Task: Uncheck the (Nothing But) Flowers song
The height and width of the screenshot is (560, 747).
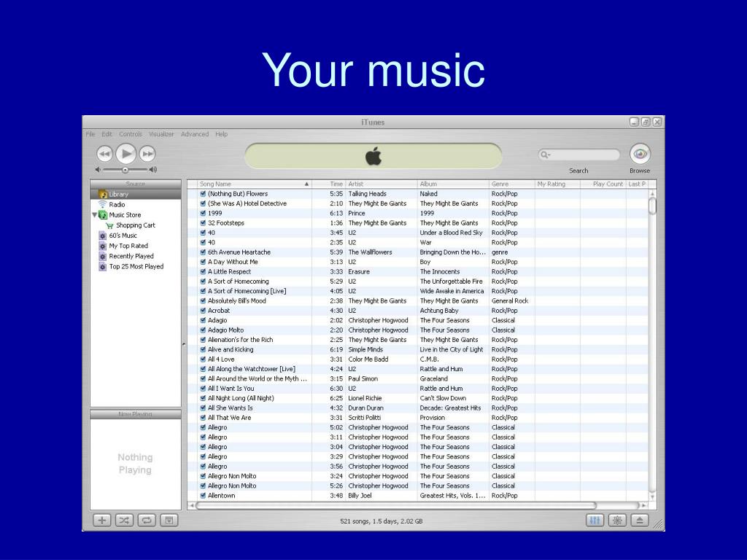Action: pos(203,194)
